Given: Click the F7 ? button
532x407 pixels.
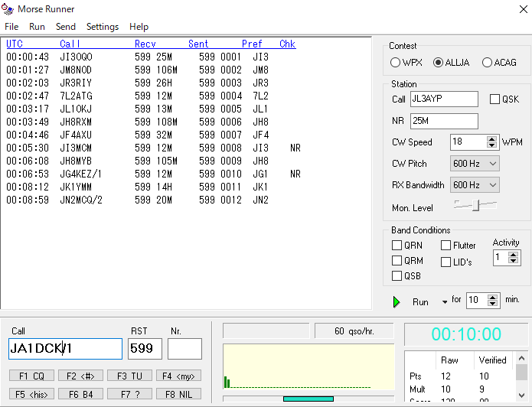Looking at the screenshot, I should click(129, 394).
